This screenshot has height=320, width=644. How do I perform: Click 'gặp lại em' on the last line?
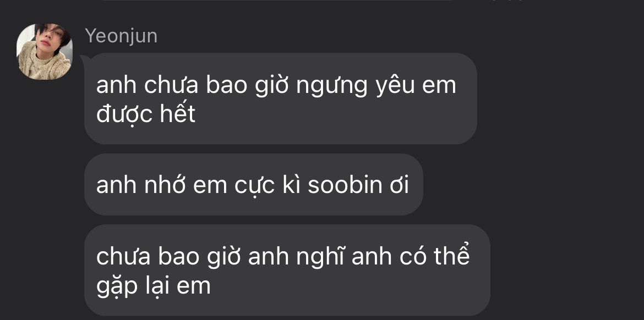pyautogui.click(x=153, y=285)
